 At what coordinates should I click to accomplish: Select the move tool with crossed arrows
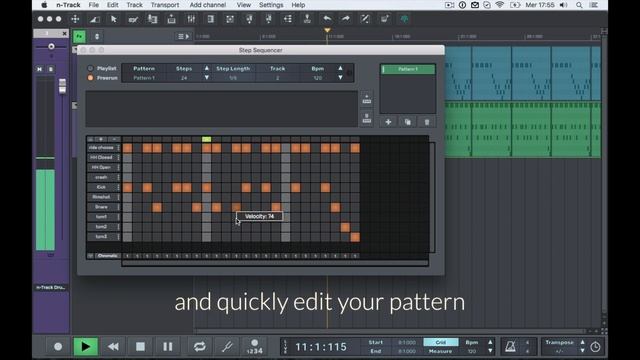[x=75, y=19]
